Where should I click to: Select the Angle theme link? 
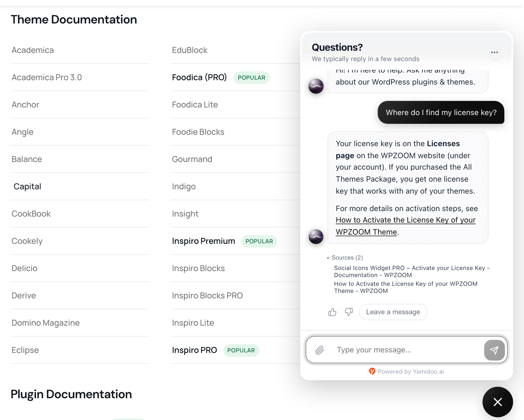coord(23,132)
